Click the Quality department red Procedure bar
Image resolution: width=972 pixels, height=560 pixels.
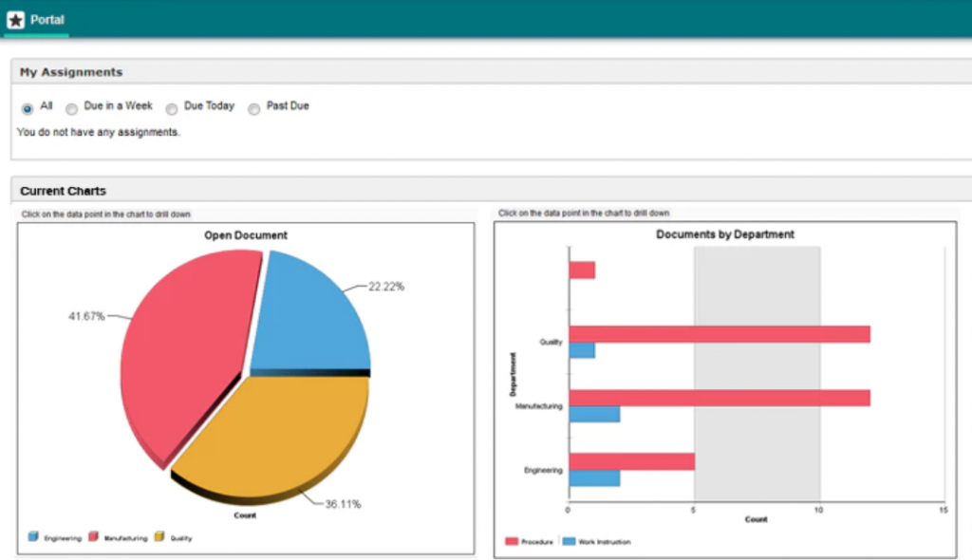(x=719, y=334)
